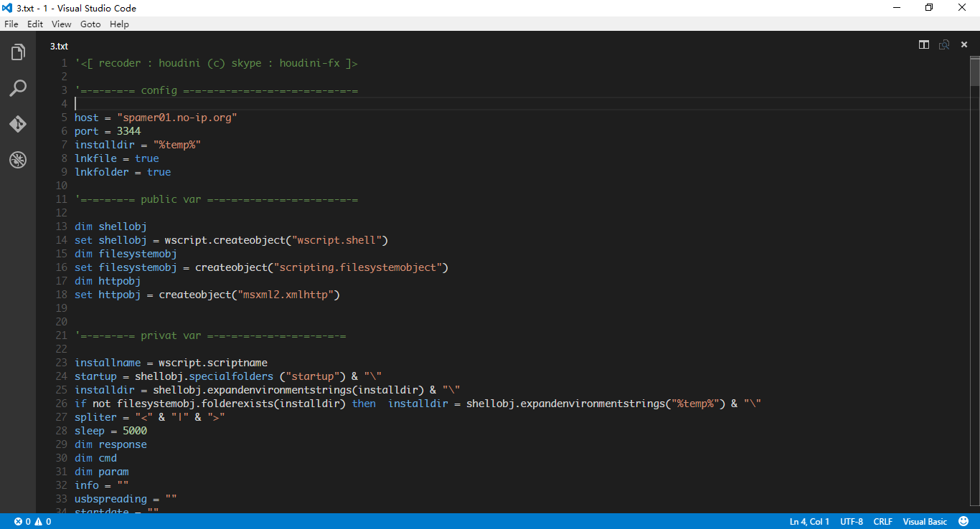Screen dimensions: 980x529
Task: Click the "scripting.filesystemobject" string
Action: pos(357,267)
